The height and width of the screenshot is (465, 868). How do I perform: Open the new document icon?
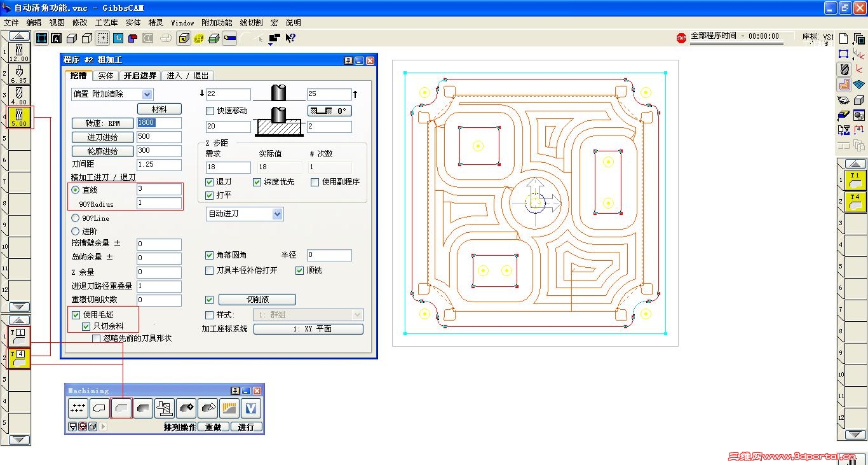(844, 38)
